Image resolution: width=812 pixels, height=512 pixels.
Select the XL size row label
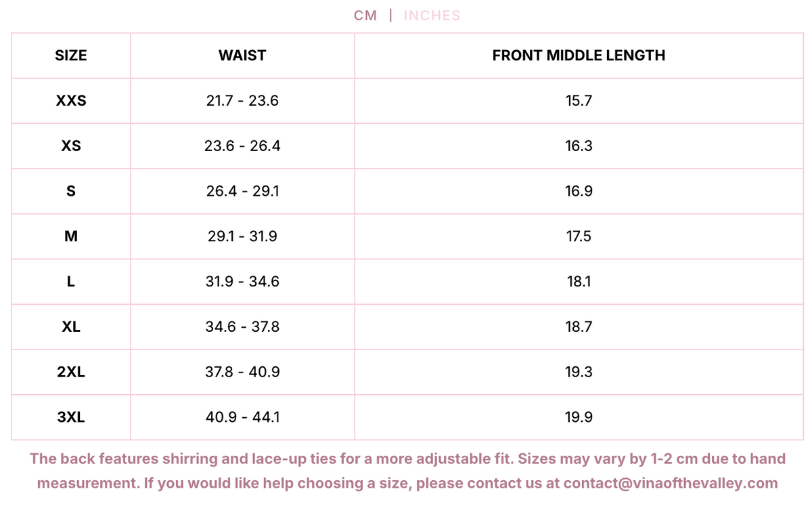tap(71, 326)
